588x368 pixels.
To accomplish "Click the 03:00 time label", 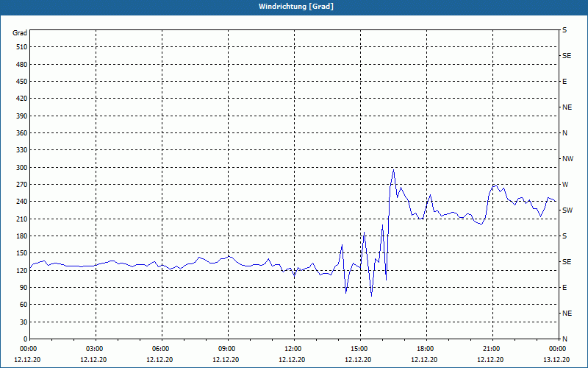I will [x=96, y=349].
